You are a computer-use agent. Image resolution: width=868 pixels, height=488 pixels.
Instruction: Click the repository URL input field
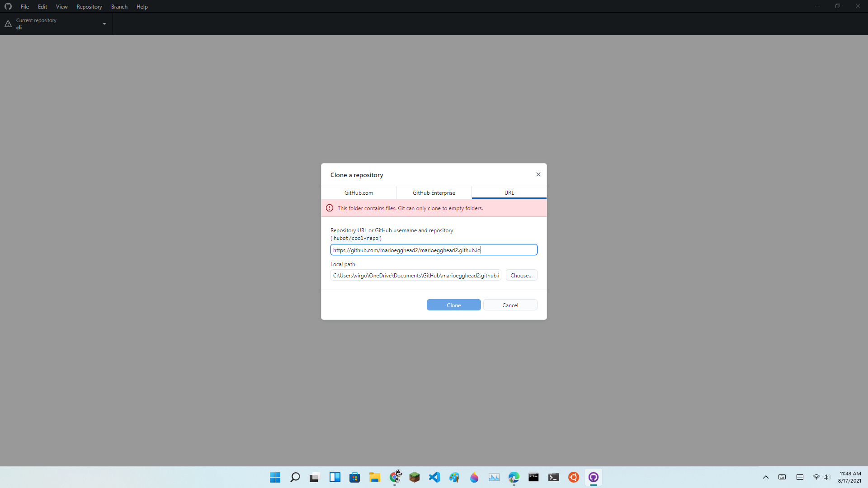click(434, 250)
